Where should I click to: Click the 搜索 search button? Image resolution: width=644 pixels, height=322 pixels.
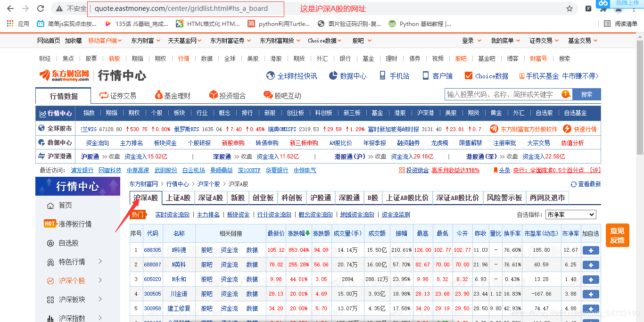click(587, 95)
